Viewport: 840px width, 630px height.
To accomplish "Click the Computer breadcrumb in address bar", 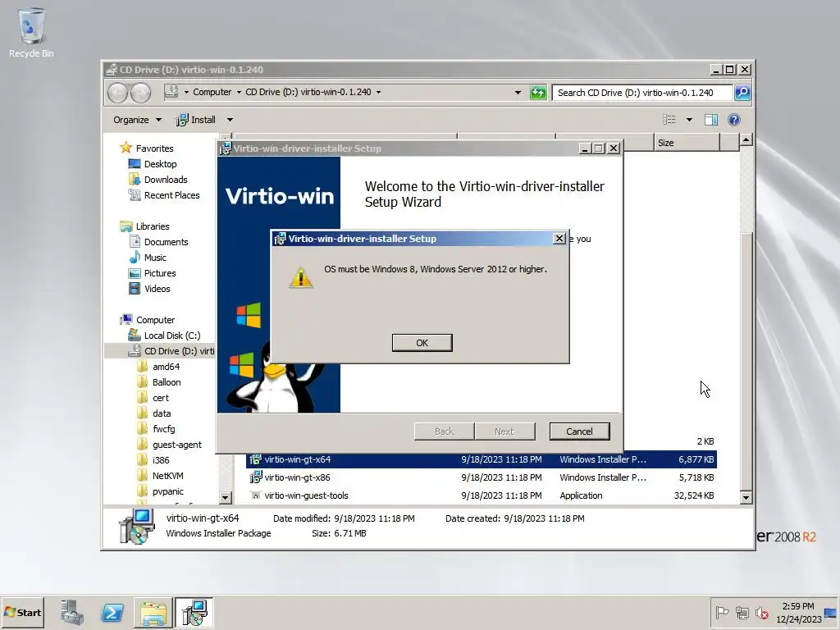I will click(x=212, y=92).
